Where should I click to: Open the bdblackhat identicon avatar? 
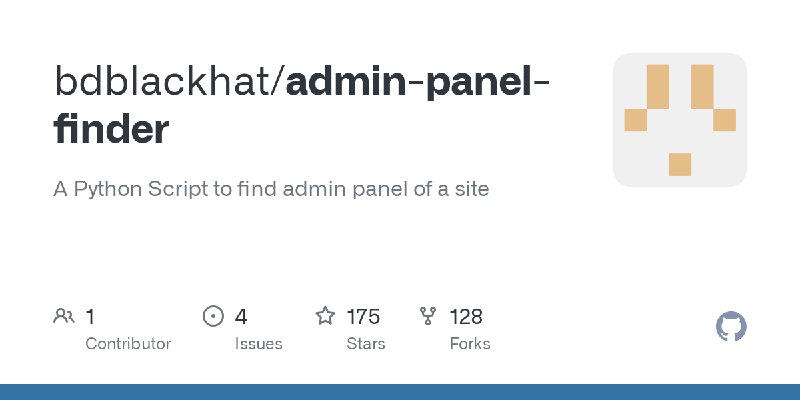680,120
